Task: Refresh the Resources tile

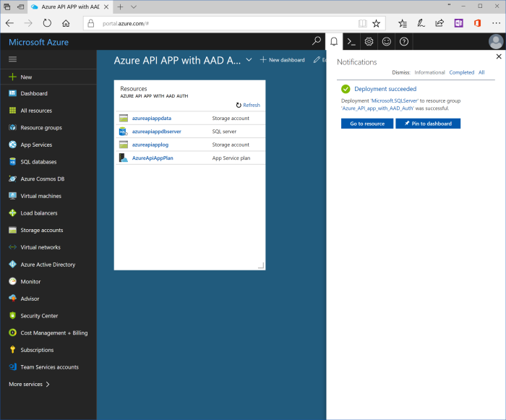Action: [x=248, y=106]
